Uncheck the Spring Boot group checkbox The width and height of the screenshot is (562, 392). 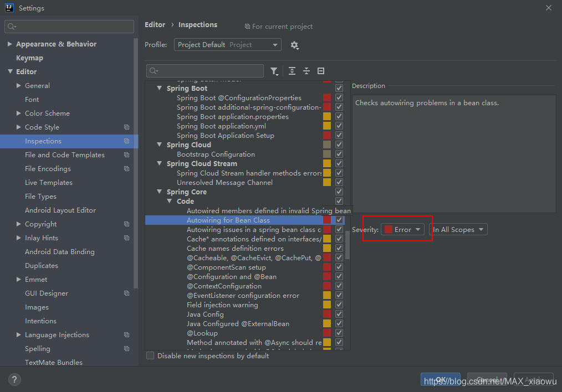(x=339, y=88)
